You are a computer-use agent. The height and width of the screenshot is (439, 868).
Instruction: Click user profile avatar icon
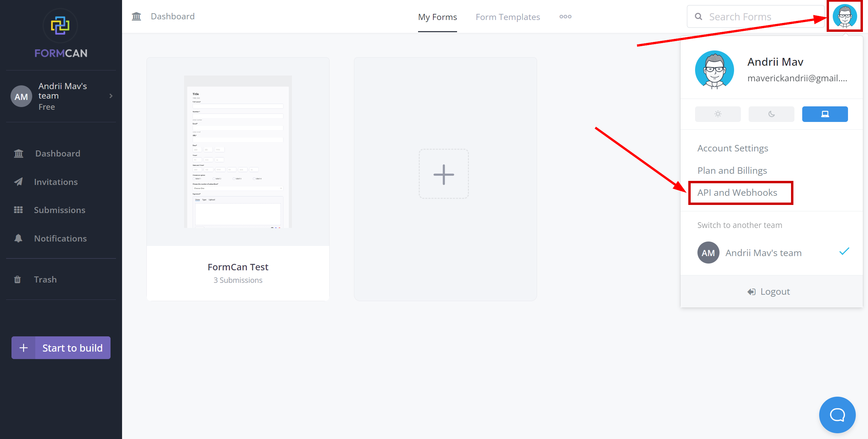pyautogui.click(x=846, y=17)
